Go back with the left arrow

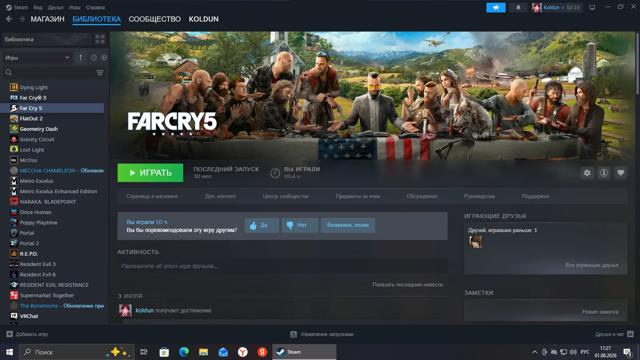(x=9, y=19)
